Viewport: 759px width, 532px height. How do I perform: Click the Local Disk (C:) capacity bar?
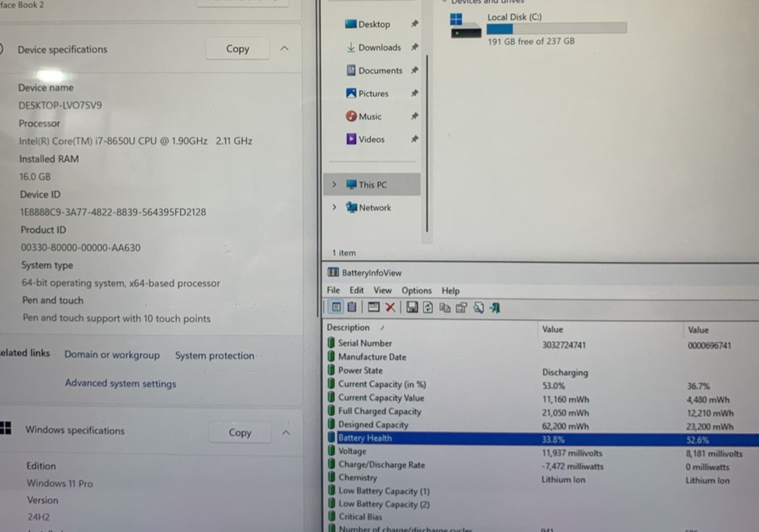[557, 29]
